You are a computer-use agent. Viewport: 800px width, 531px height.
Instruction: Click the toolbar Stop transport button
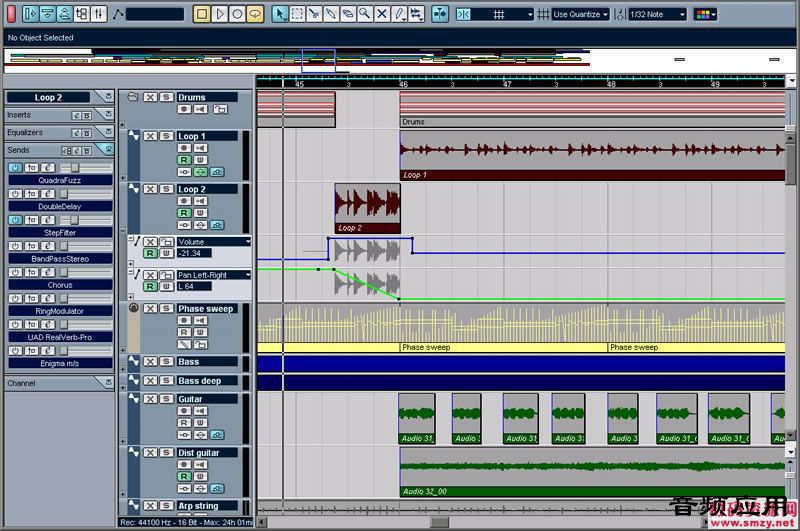tap(202, 14)
